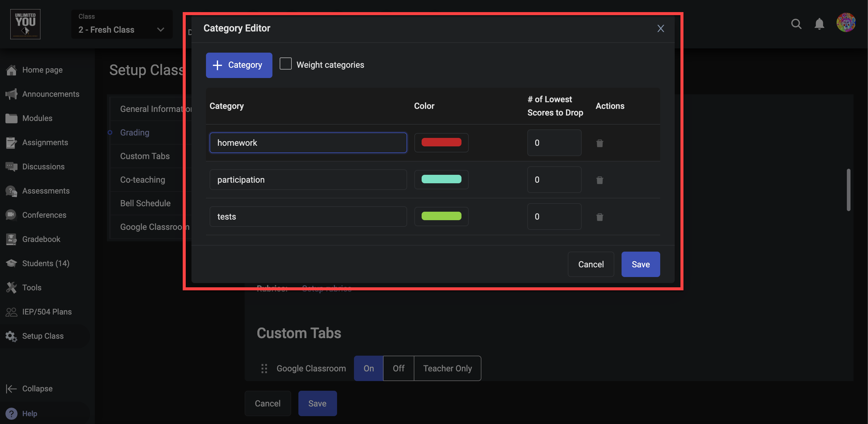
Task: Open the red homework color swatch
Action: (441, 142)
